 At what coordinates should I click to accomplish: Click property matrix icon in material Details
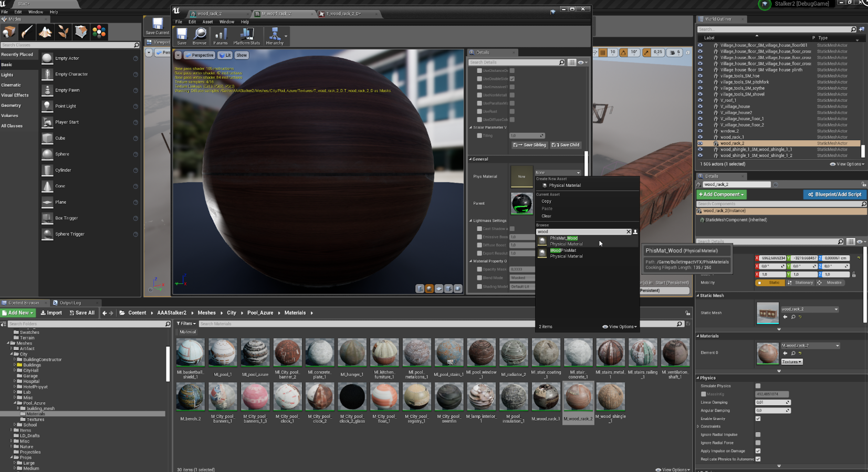(x=572, y=62)
